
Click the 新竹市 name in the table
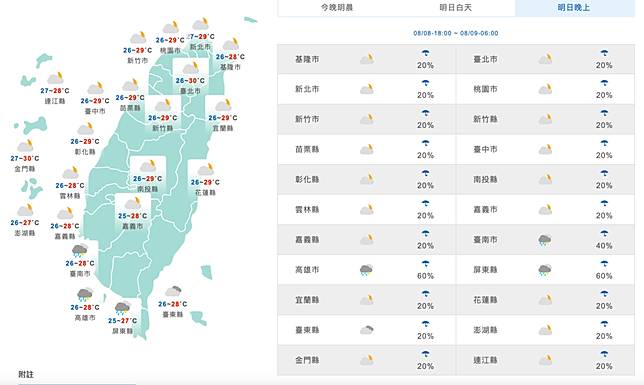pyautogui.click(x=307, y=119)
